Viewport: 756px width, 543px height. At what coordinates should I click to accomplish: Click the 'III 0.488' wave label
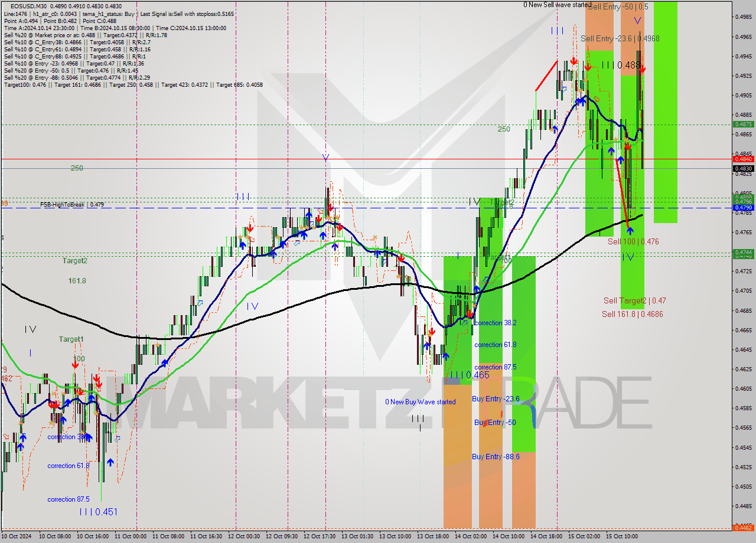click(621, 65)
